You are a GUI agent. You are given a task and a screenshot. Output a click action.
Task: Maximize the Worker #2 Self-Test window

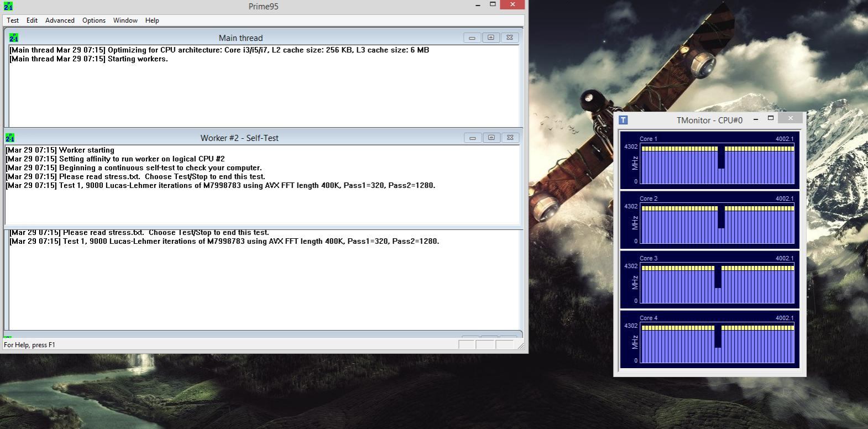pos(491,138)
